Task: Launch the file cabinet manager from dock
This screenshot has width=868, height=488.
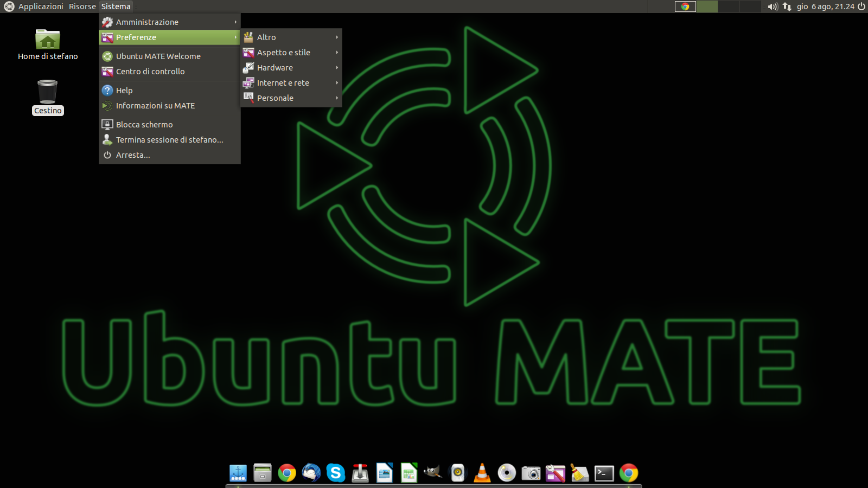Action: coord(263,473)
